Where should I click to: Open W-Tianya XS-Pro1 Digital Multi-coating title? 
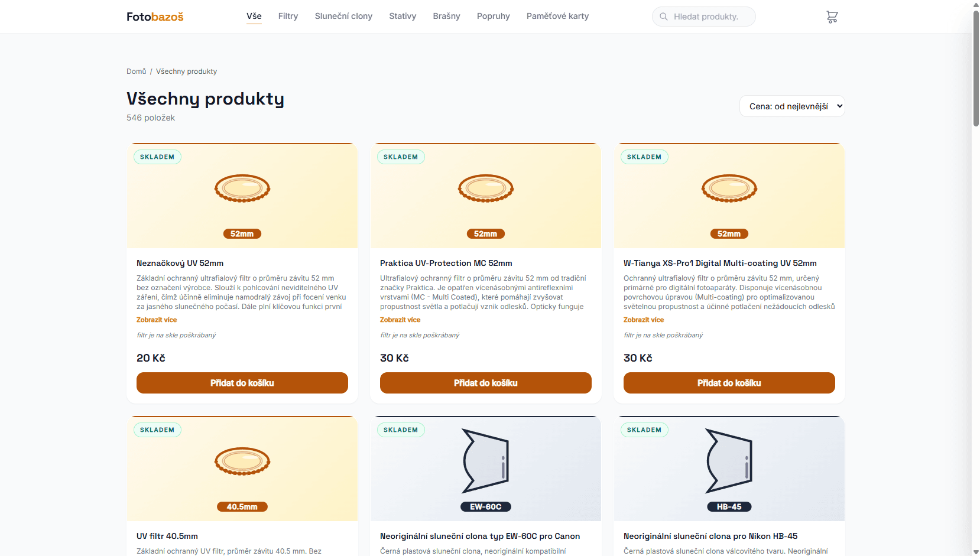tap(720, 264)
